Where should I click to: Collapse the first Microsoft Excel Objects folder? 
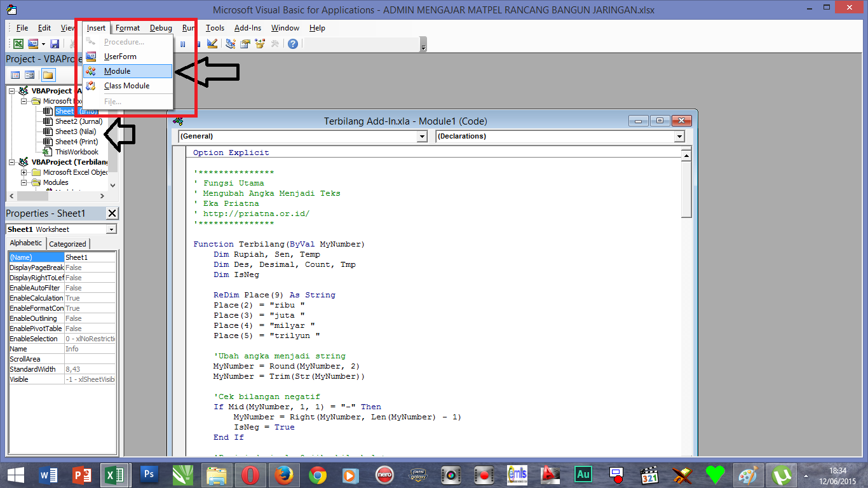[24, 101]
